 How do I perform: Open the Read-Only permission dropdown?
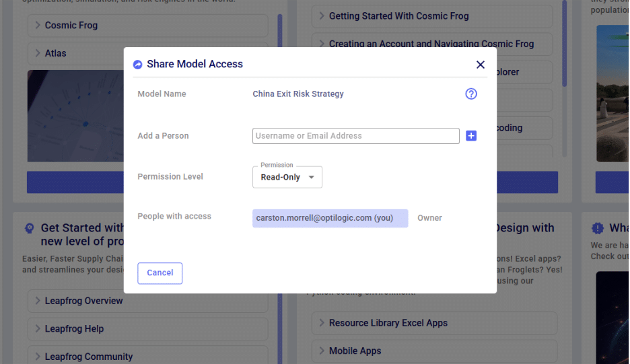(287, 177)
